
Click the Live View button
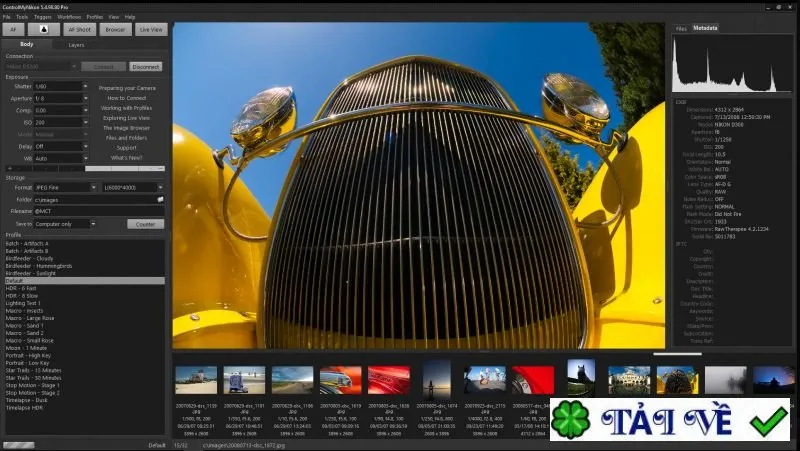(x=151, y=30)
